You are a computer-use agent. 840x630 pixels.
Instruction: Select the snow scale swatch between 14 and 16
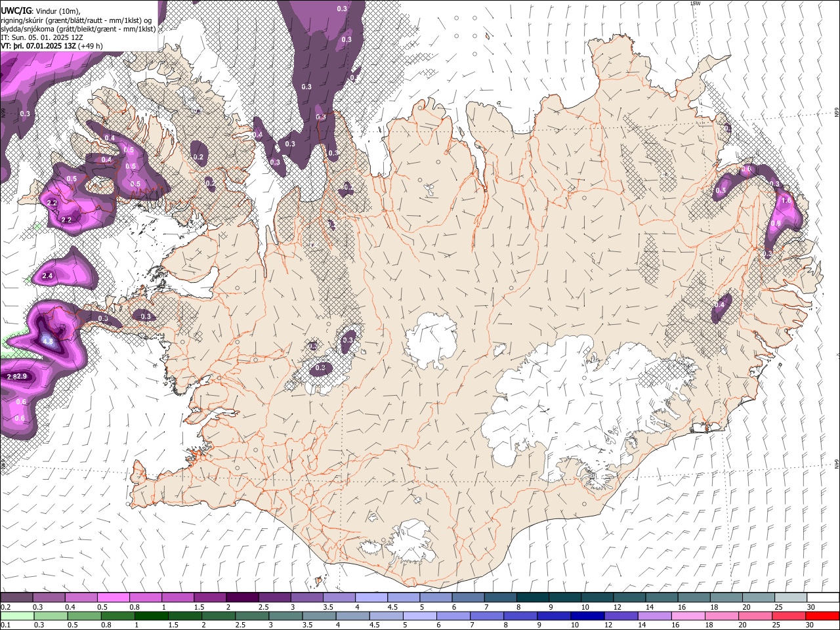(x=662, y=598)
